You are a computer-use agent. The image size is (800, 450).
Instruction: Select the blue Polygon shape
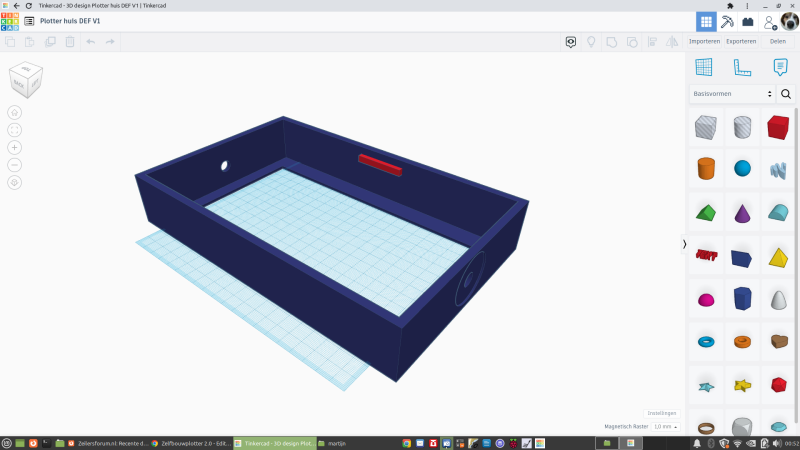[x=742, y=298]
